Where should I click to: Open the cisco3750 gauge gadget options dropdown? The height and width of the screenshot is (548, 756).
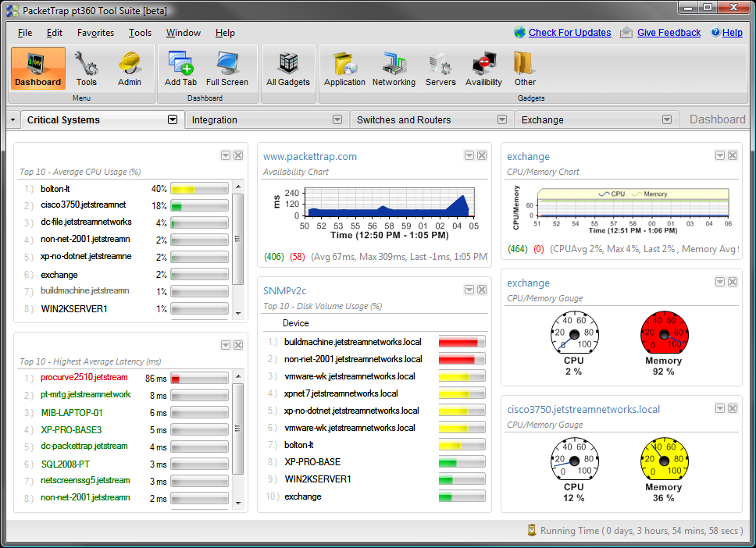720,408
